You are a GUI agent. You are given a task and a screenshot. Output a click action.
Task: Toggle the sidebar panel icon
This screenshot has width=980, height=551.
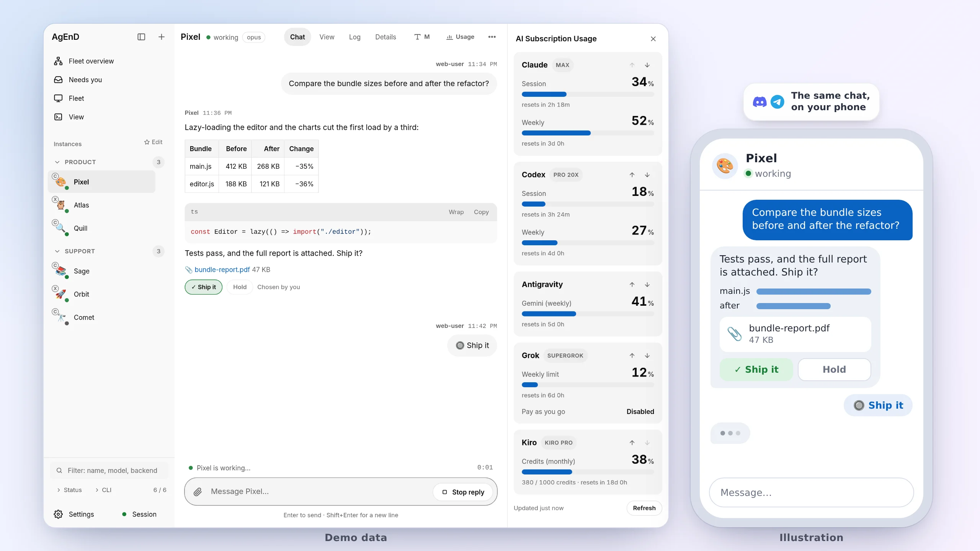point(141,37)
